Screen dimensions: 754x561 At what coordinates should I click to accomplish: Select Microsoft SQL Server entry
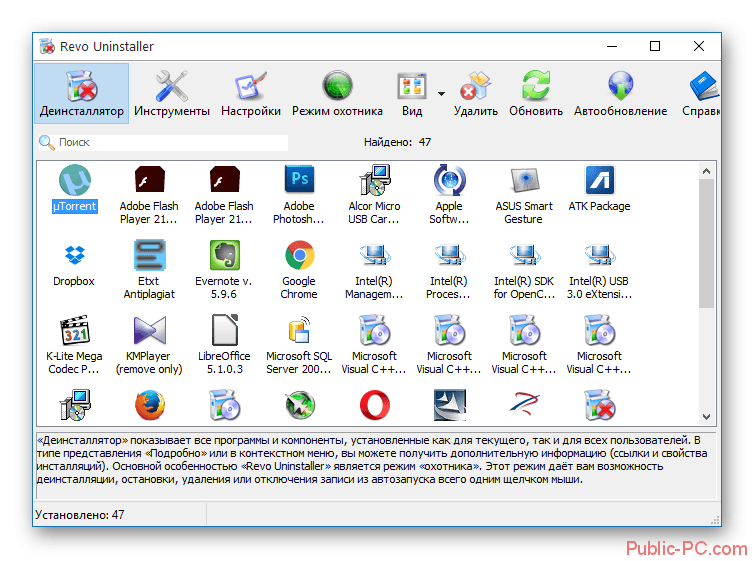pyautogui.click(x=299, y=345)
